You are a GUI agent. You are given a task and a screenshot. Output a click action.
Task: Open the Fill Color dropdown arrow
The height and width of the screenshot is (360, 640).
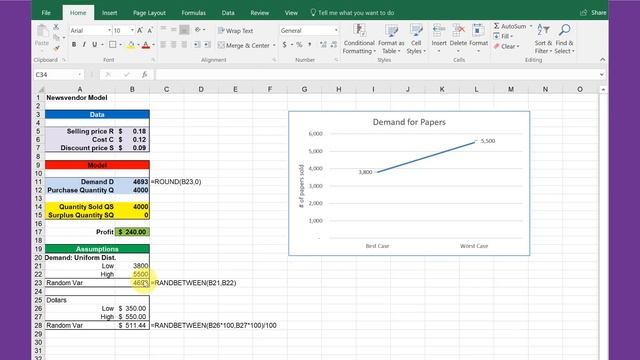[x=138, y=45]
